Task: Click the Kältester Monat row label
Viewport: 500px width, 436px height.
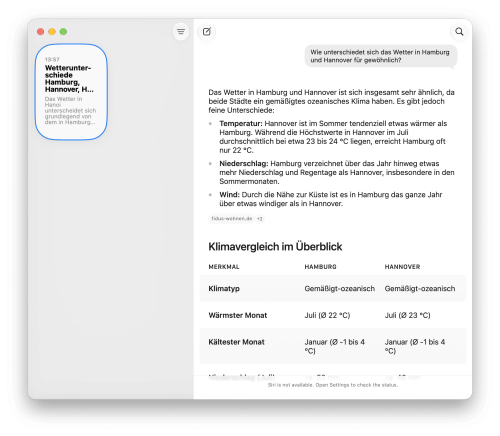Action: (236, 342)
